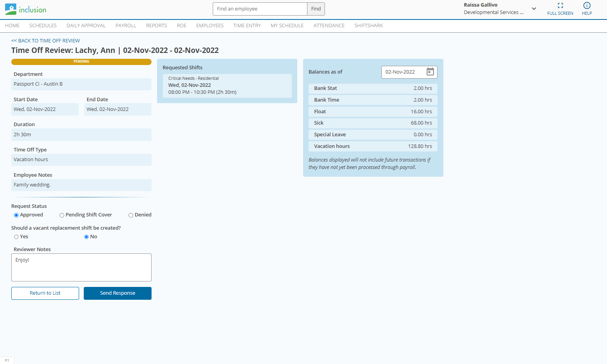Click the Return to List button
This screenshot has width=607, height=364.
pos(45,293)
